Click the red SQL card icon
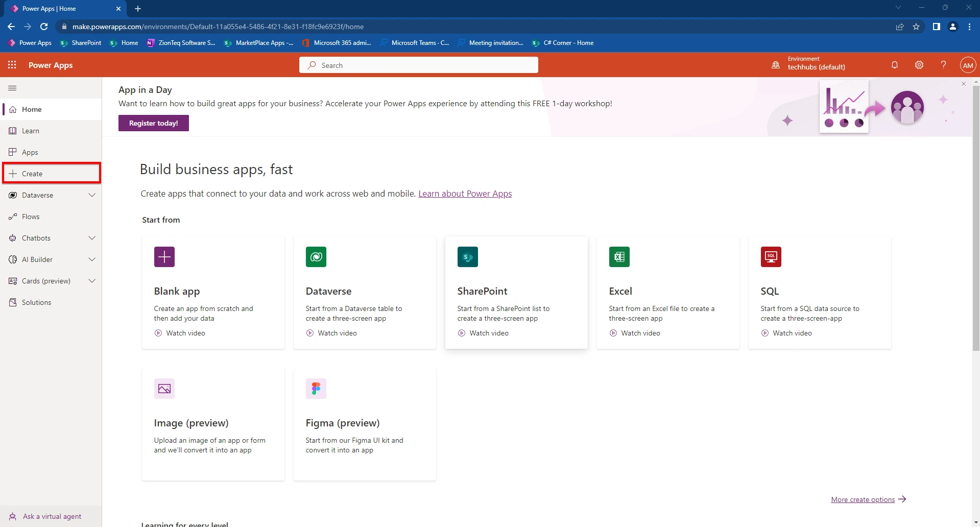Screen dimensions: 980x527 pyautogui.click(x=771, y=257)
